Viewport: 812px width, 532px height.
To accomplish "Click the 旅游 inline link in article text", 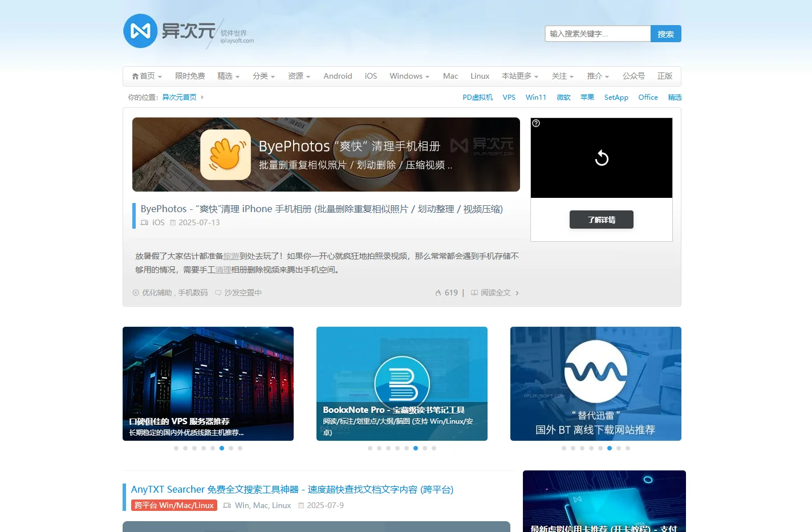I will pos(231,256).
